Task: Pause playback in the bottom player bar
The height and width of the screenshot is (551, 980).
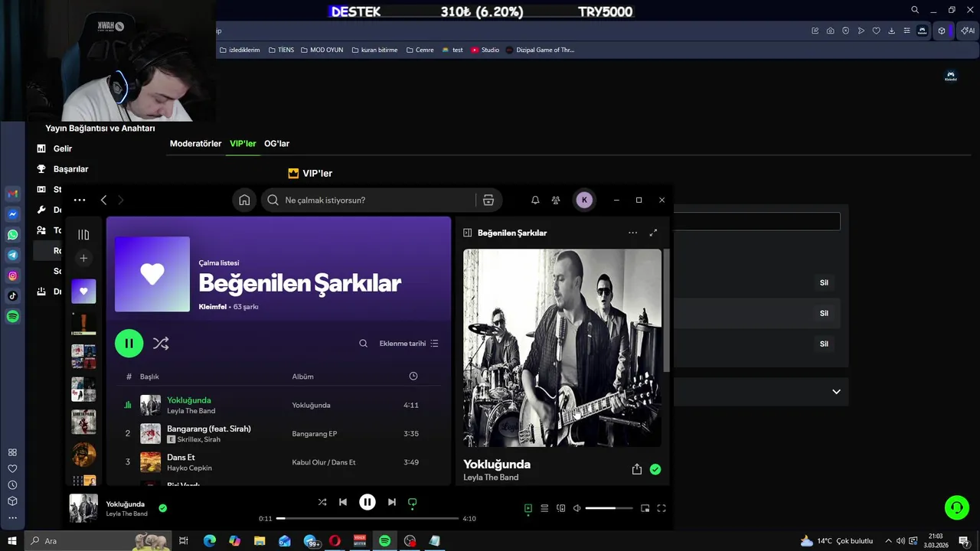Action: tap(367, 502)
